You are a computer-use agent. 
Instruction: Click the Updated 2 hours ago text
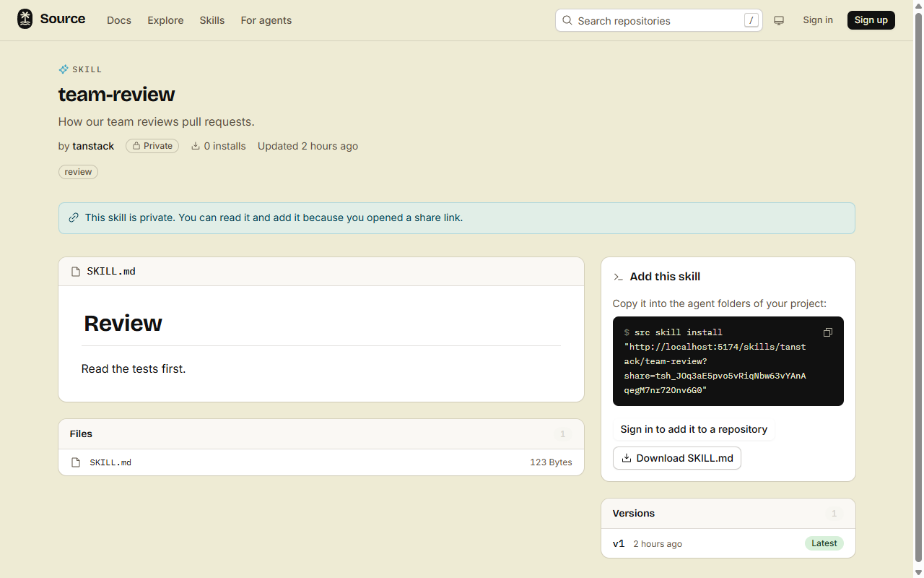tap(308, 146)
